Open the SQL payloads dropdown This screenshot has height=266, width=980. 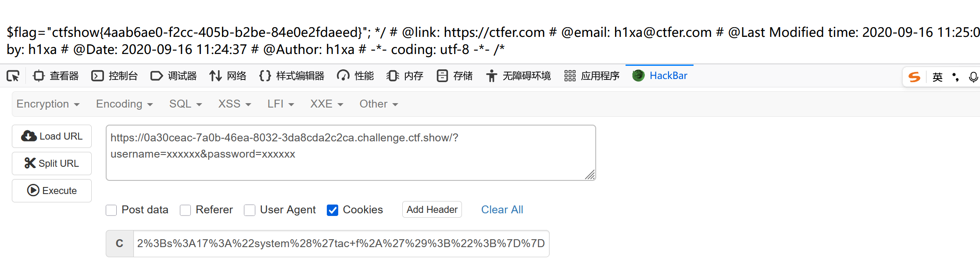point(185,104)
